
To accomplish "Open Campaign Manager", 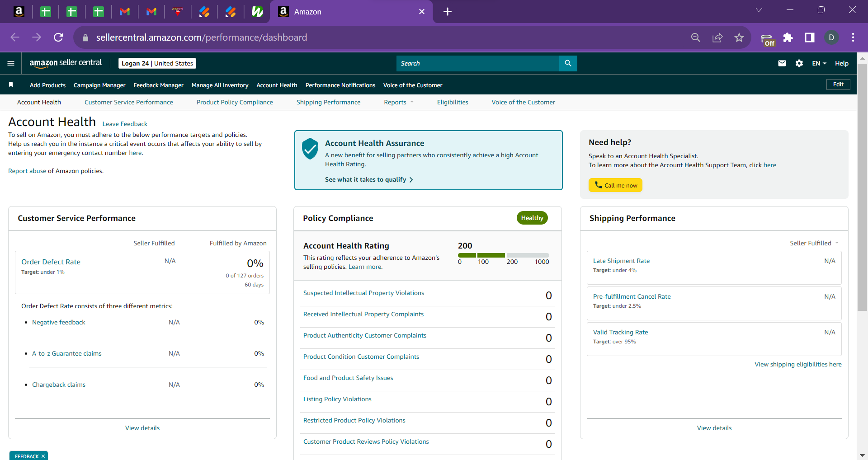I will point(99,85).
